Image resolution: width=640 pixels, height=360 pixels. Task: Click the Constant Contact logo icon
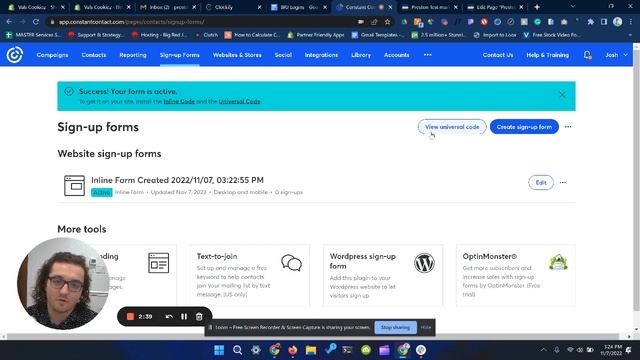pos(14,55)
